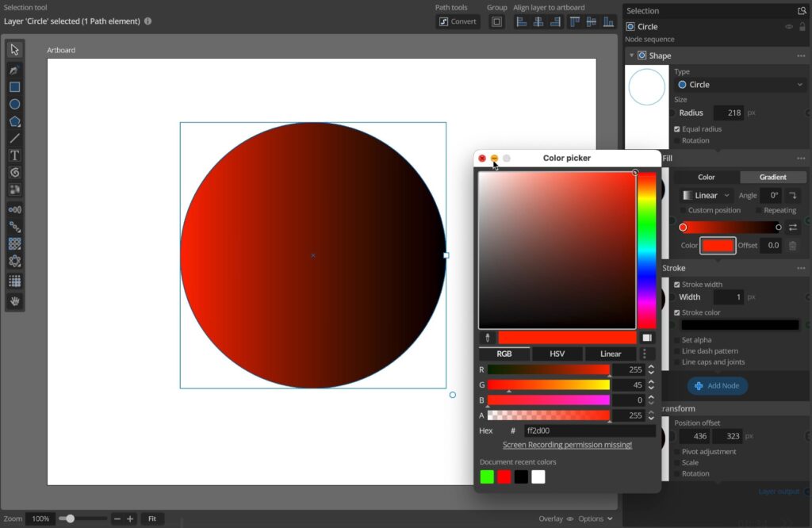
Task: Click the Add Node button
Action: coord(717,386)
